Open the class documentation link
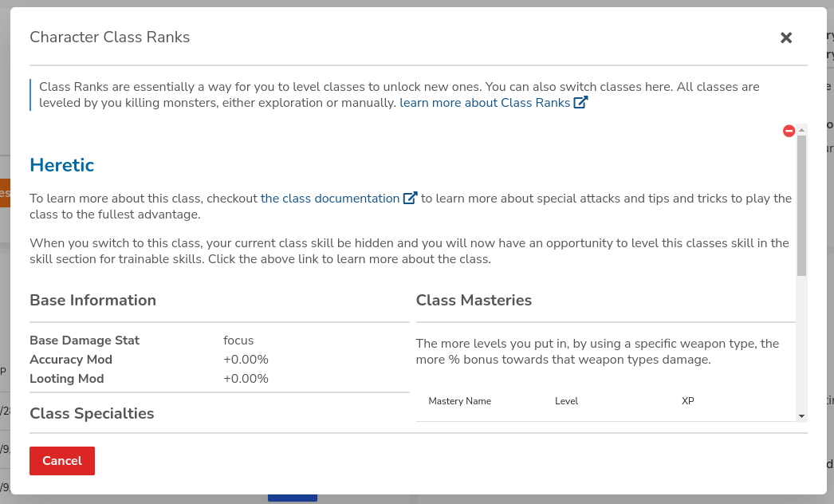This screenshot has height=504, width=834. pos(330,199)
